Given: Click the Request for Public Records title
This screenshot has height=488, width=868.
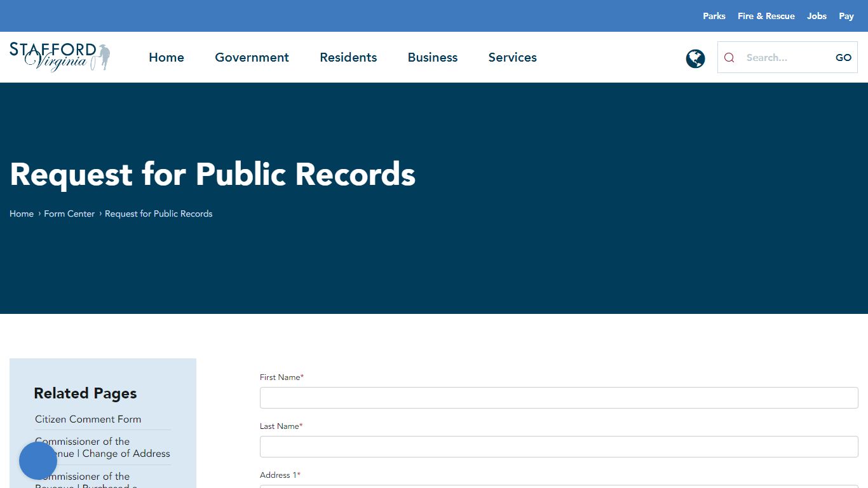Looking at the screenshot, I should [x=212, y=174].
